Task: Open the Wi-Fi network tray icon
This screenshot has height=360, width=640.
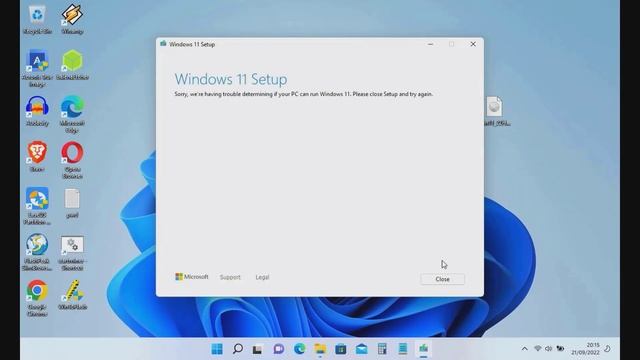Action: (x=538, y=349)
